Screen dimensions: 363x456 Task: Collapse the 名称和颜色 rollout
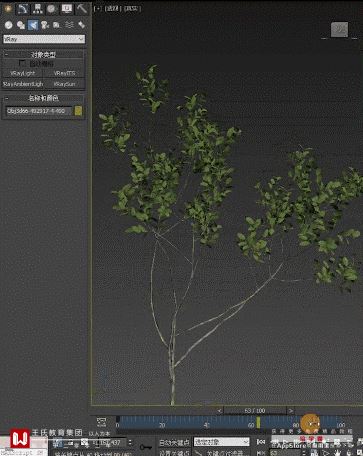point(43,98)
